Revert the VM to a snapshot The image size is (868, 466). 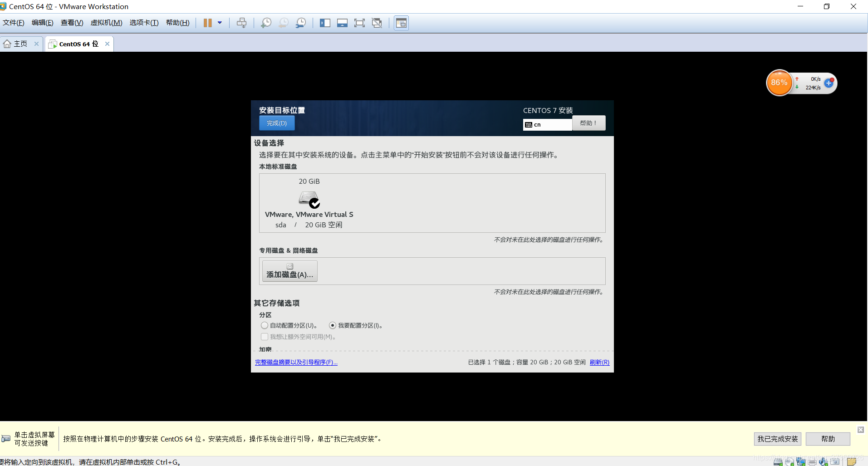pos(283,23)
